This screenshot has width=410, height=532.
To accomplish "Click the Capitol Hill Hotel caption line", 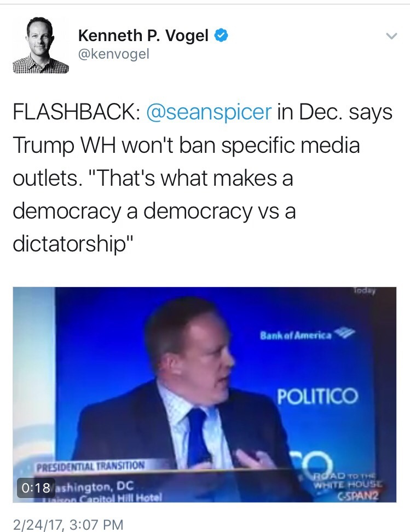I will point(103,497).
